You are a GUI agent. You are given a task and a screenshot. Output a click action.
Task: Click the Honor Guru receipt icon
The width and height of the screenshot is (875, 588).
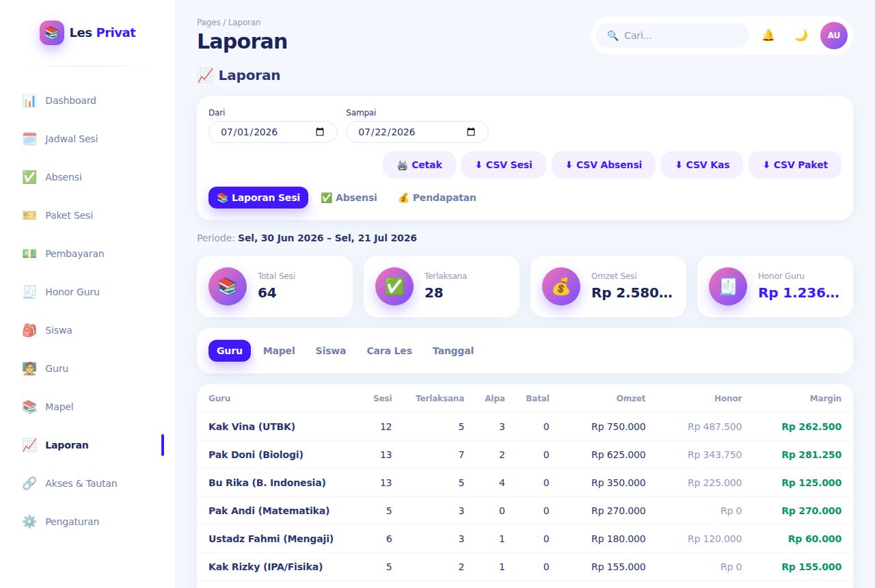click(x=29, y=292)
